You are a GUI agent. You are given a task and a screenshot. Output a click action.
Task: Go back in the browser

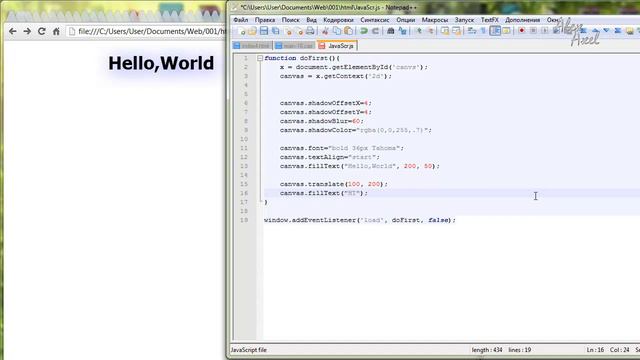13,31
